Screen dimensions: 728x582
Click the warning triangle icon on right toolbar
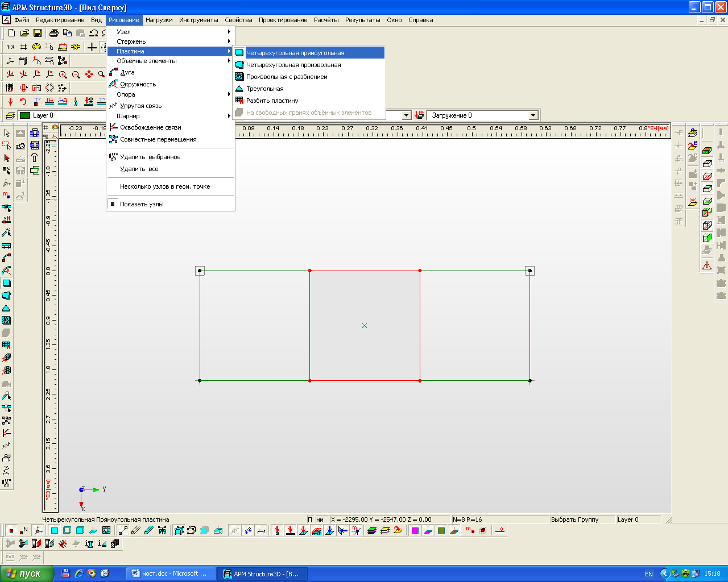[x=707, y=265]
